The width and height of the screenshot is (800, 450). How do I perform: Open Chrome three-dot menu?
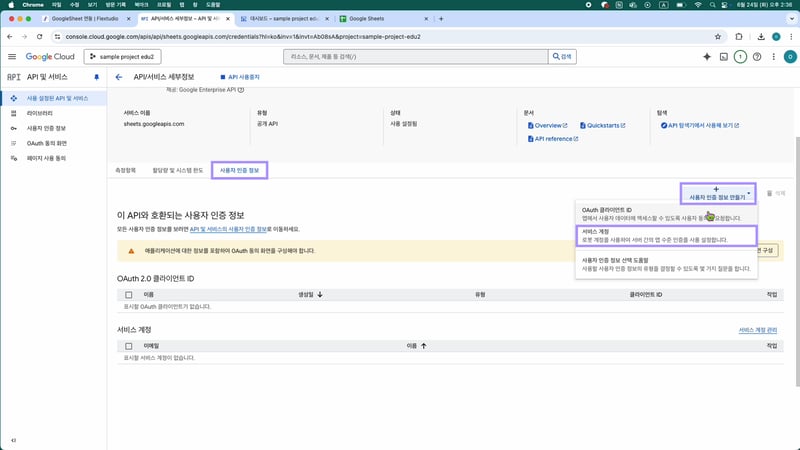[x=791, y=37]
